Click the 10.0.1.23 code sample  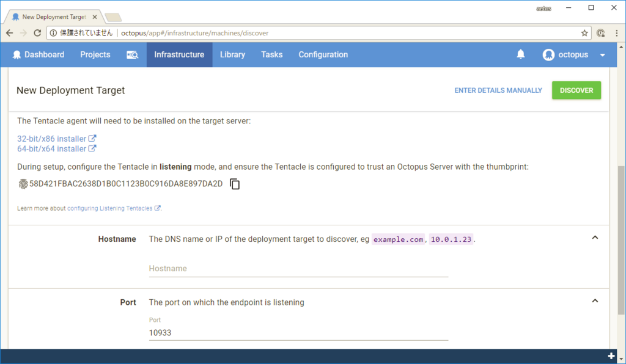tap(451, 239)
